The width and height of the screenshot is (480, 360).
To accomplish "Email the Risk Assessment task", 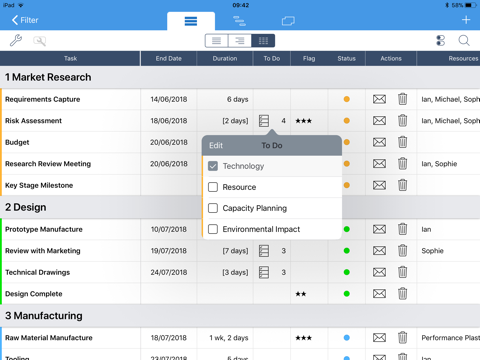I will (x=379, y=120).
